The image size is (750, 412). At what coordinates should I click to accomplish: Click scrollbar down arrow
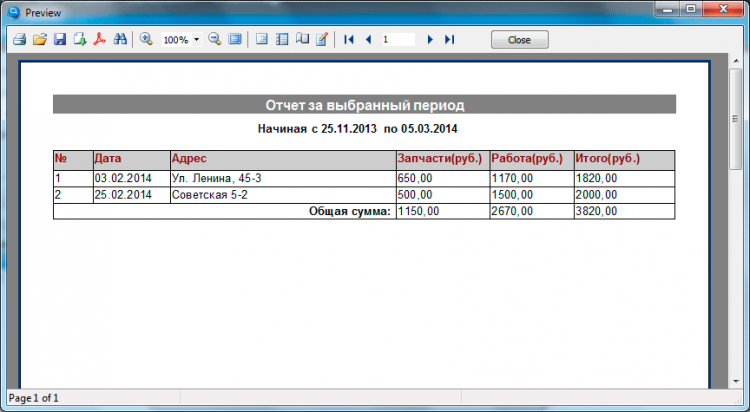[735, 381]
